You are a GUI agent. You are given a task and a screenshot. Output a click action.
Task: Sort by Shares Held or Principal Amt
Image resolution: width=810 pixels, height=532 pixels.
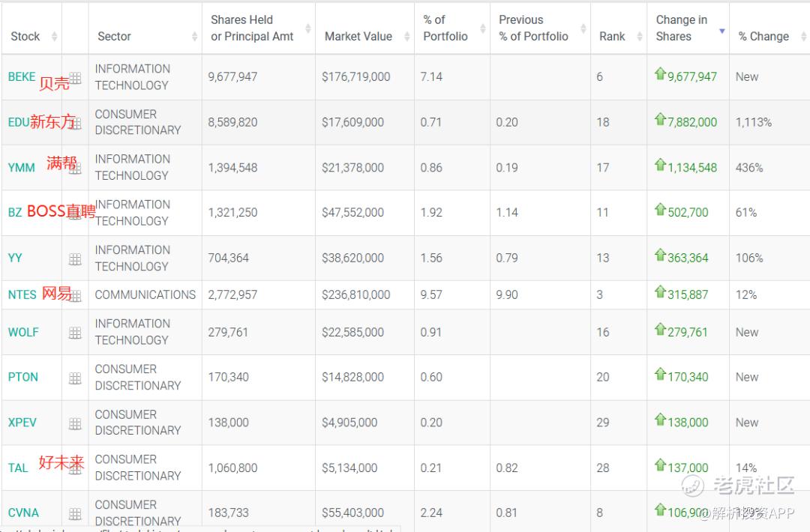coord(252,28)
